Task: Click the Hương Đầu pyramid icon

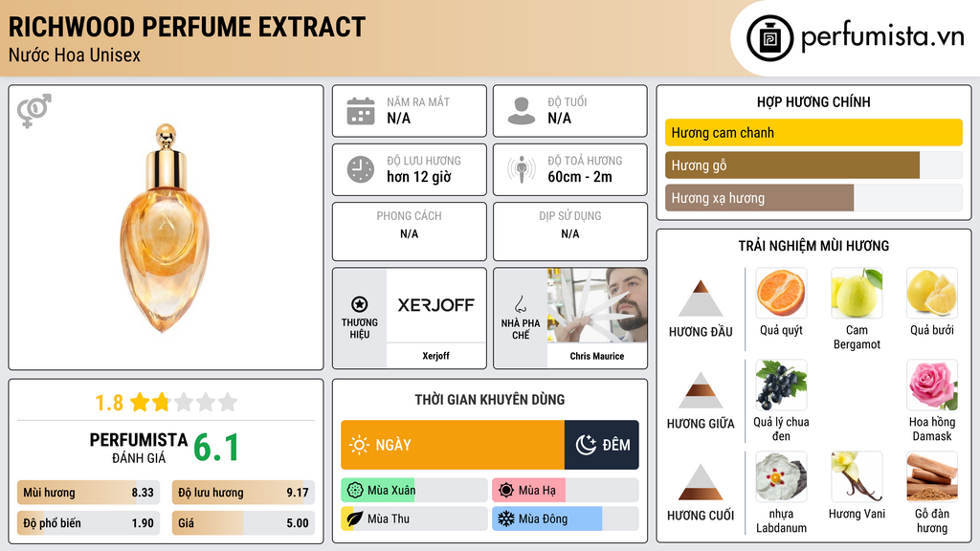Action: pos(701,298)
